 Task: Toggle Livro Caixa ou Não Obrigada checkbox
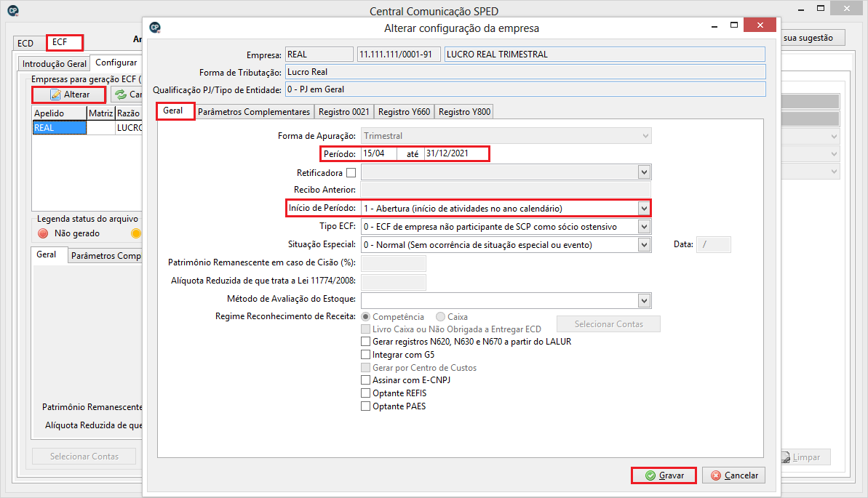tap(365, 329)
